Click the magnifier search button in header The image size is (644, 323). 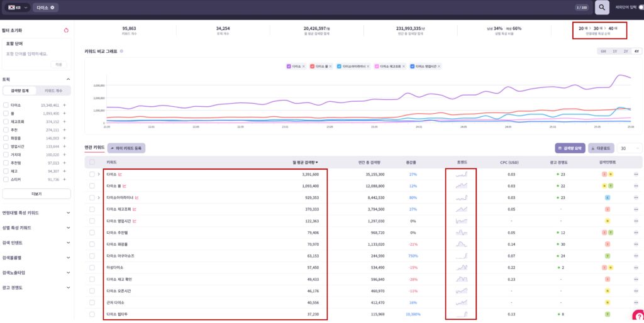tap(602, 8)
